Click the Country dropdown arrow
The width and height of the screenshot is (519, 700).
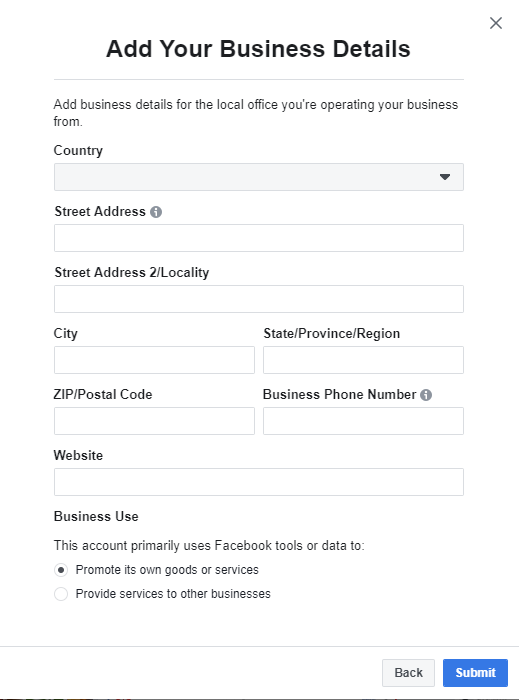pyautogui.click(x=444, y=177)
